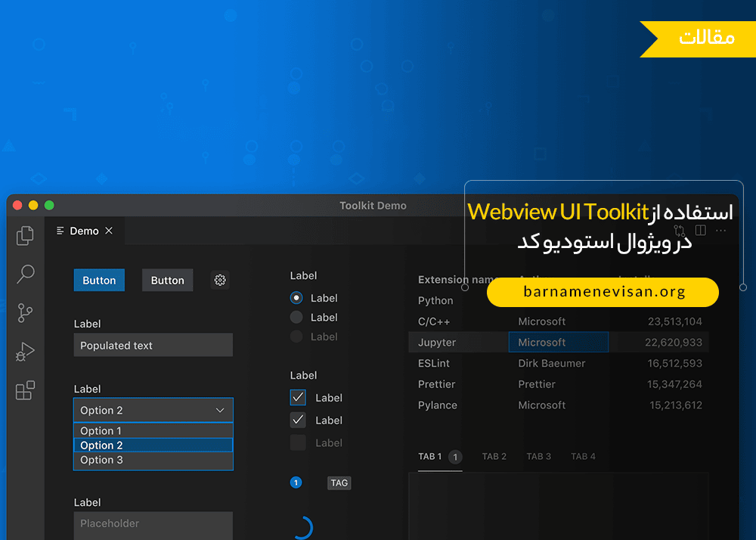Open the Extensions icon in activity bar
This screenshot has height=540, width=756.
(25, 390)
